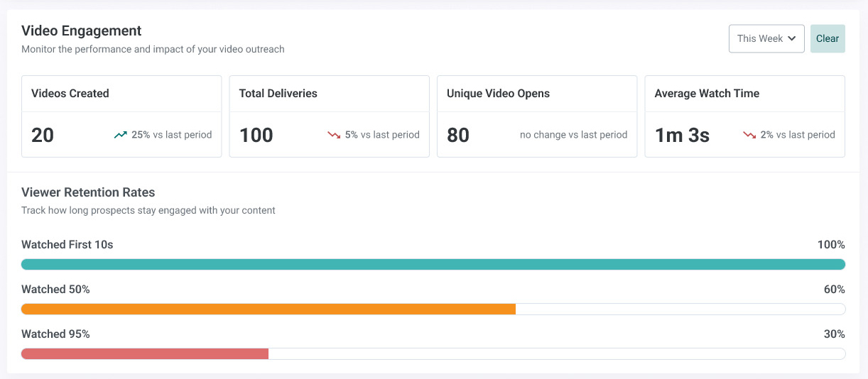Select the Total Deliveries card title
Image resolution: width=868 pixels, height=379 pixels.
278,93
